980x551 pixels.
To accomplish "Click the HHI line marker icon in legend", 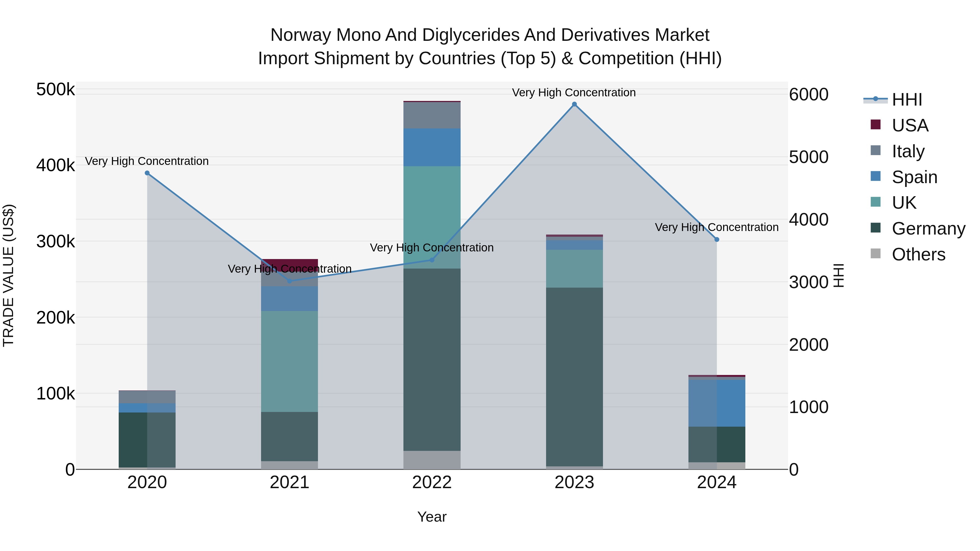I will [x=875, y=99].
